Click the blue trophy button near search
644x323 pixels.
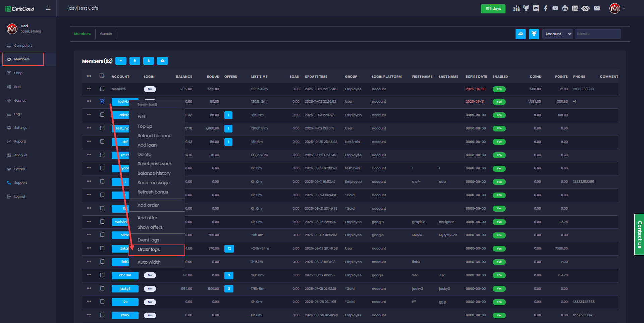[x=534, y=34]
